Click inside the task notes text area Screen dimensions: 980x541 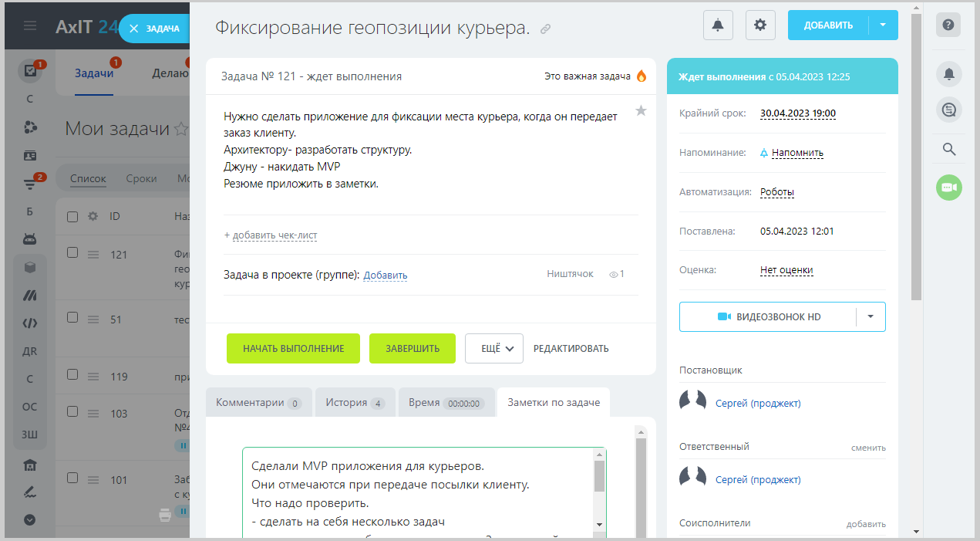pyautogui.click(x=416, y=494)
